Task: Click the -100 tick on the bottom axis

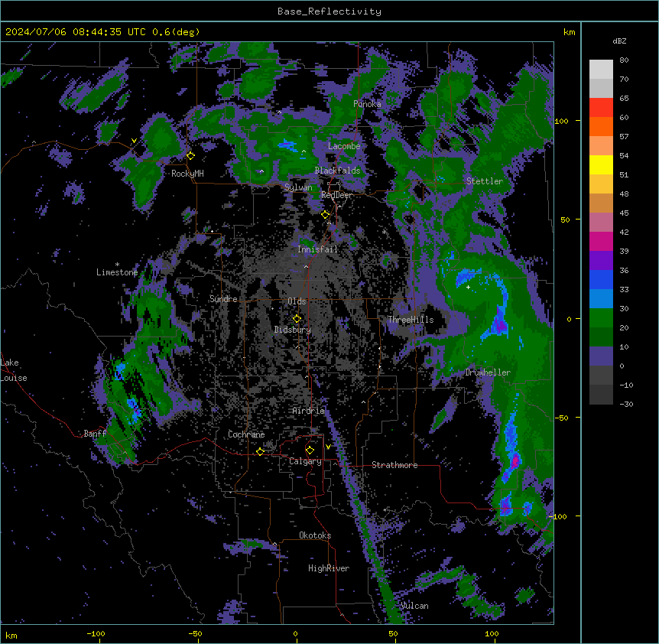Action: pos(96,634)
